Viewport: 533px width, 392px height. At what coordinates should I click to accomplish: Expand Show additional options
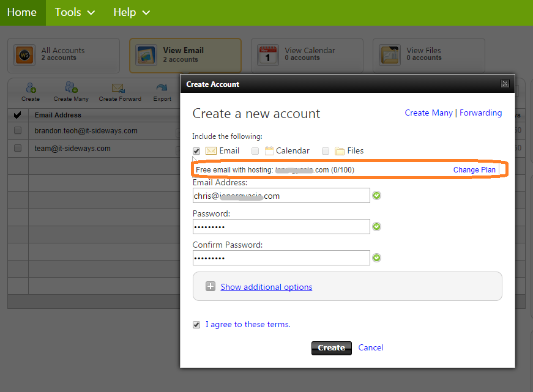click(266, 286)
